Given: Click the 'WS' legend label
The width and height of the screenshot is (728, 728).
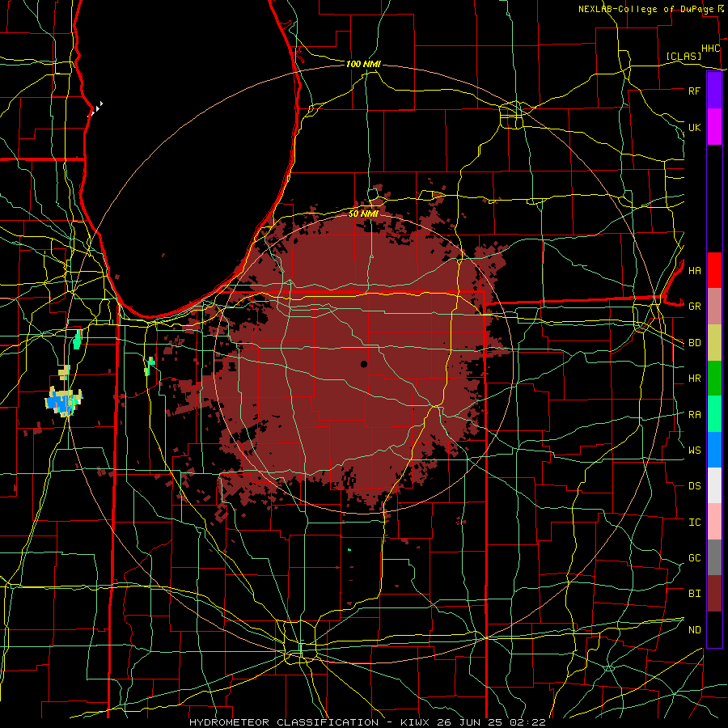Looking at the screenshot, I should point(694,450).
